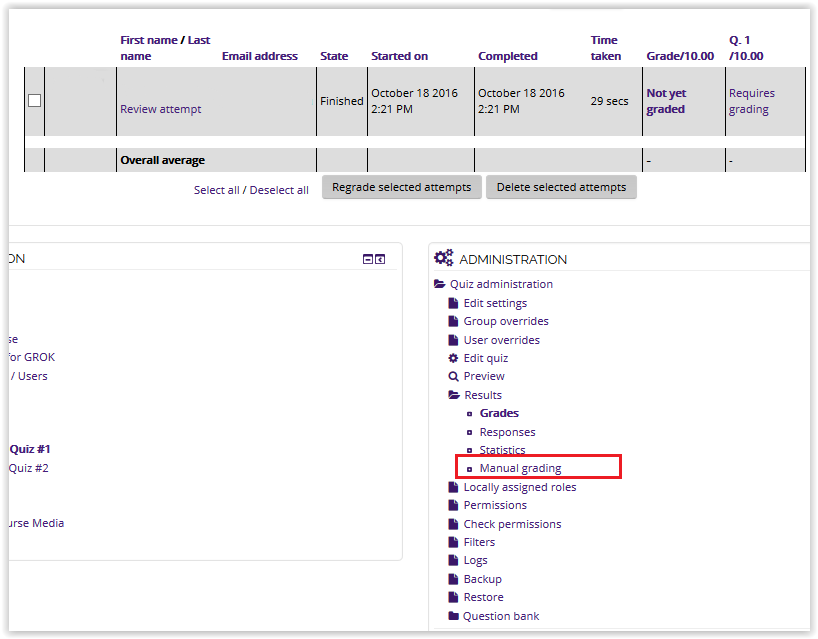Screen dimensions: 818x639
Task: Open the Review attempt link
Action: [161, 109]
